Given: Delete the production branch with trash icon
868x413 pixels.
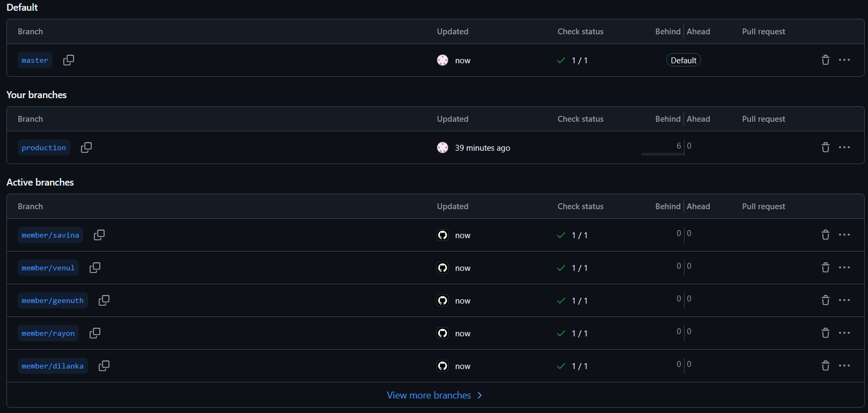Looking at the screenshot, I should (x=826, y=147).
